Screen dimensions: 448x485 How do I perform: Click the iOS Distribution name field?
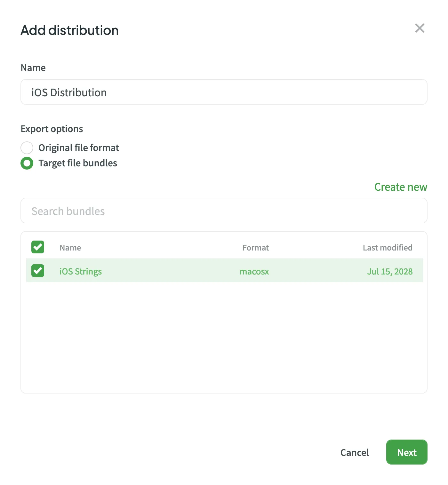[x=223, y=92]
